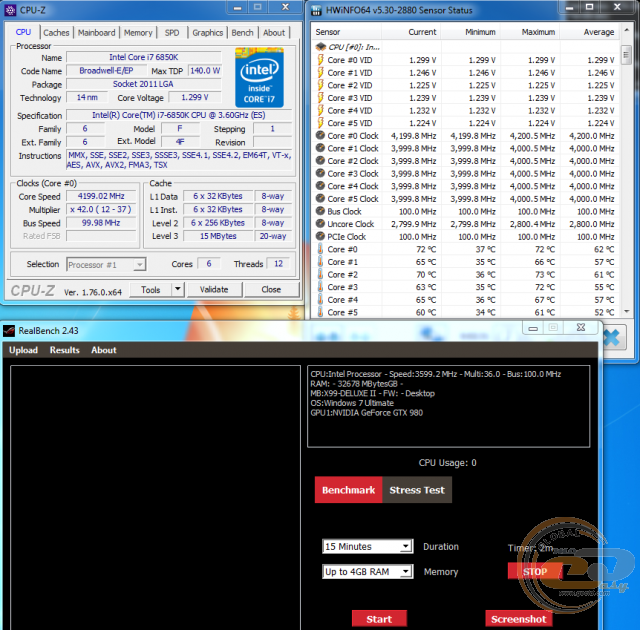Click the Tools button in CPU-Z
The image size is (640, 630).
(x=151, y=289)
